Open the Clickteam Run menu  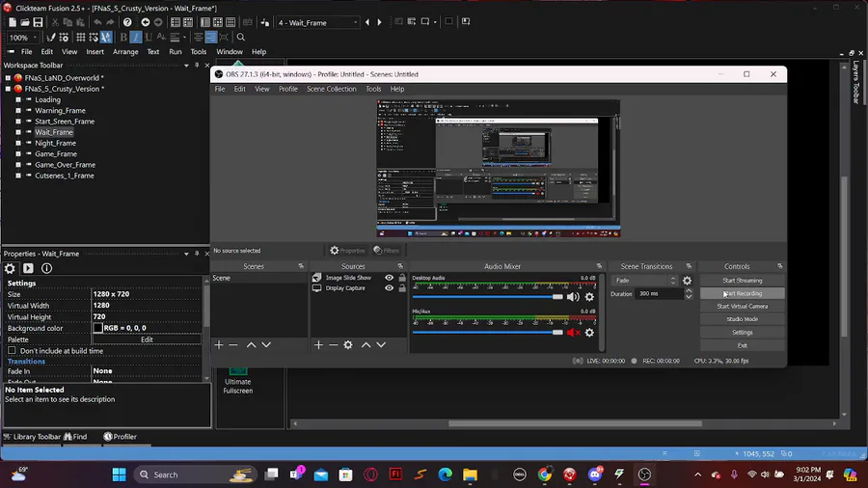(175, 51)
